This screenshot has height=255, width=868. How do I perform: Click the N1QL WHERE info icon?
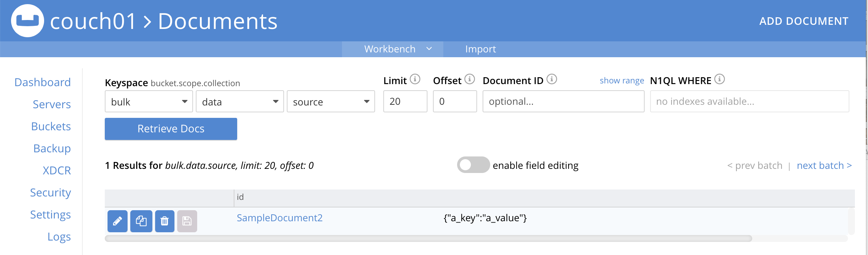pyautogui.click(x=719, y=79)
